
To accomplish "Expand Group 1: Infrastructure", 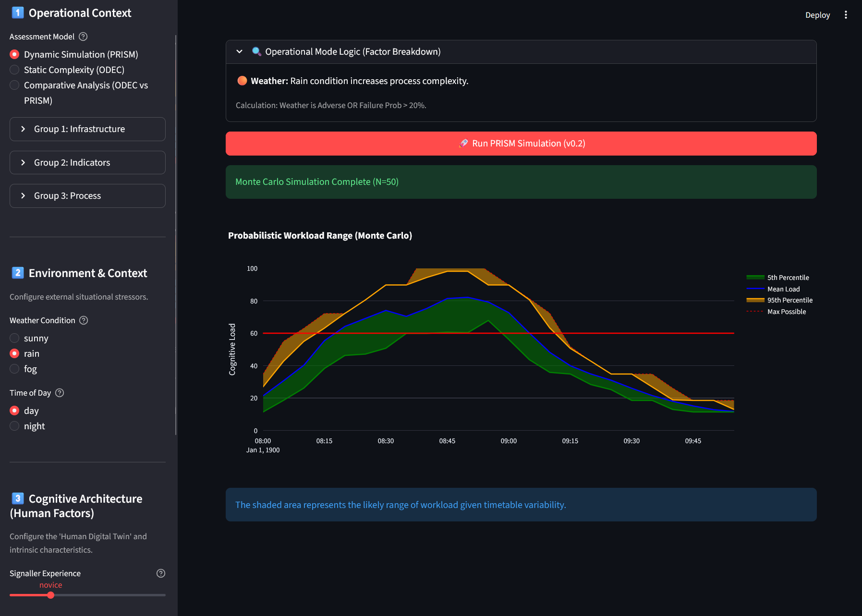I will point(87,129).
